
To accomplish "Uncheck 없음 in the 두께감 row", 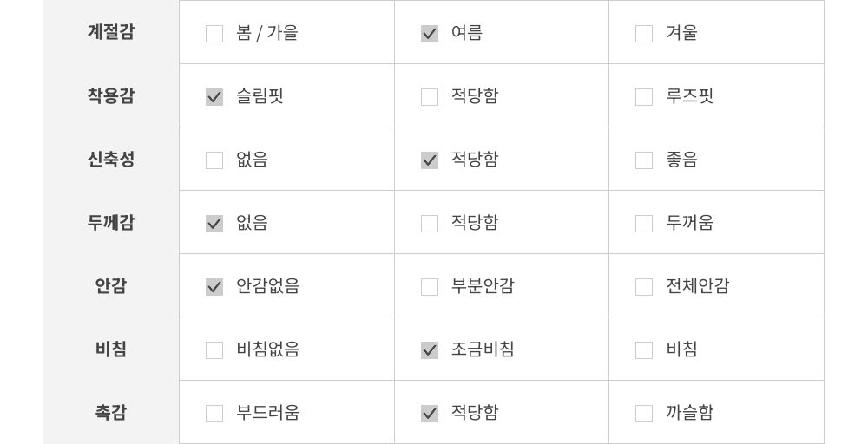I will coord(214,224).
